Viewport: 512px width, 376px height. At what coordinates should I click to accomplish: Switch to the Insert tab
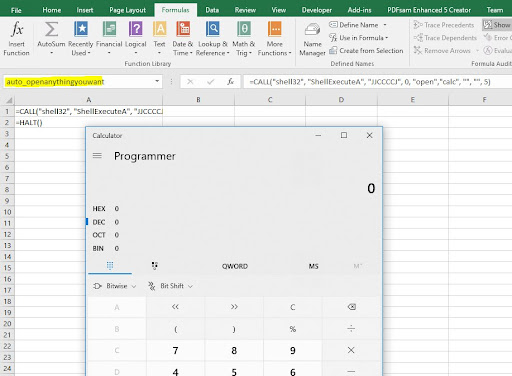(x=85, y=10)
